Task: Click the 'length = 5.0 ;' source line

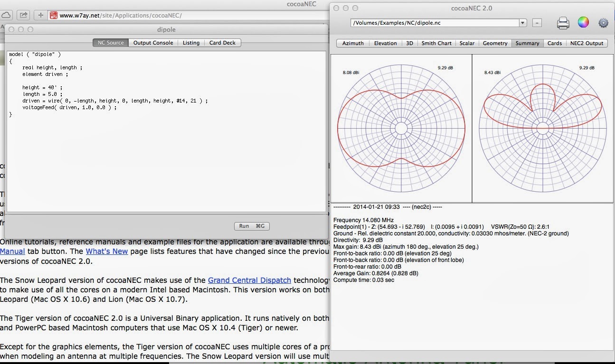Action: [x=42, y=94]
